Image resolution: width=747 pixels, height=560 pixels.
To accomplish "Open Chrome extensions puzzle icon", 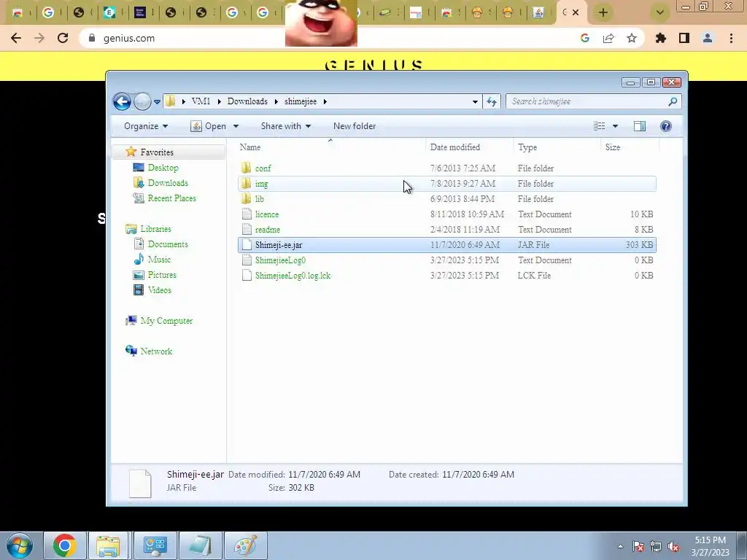I will tap(661, 38).
